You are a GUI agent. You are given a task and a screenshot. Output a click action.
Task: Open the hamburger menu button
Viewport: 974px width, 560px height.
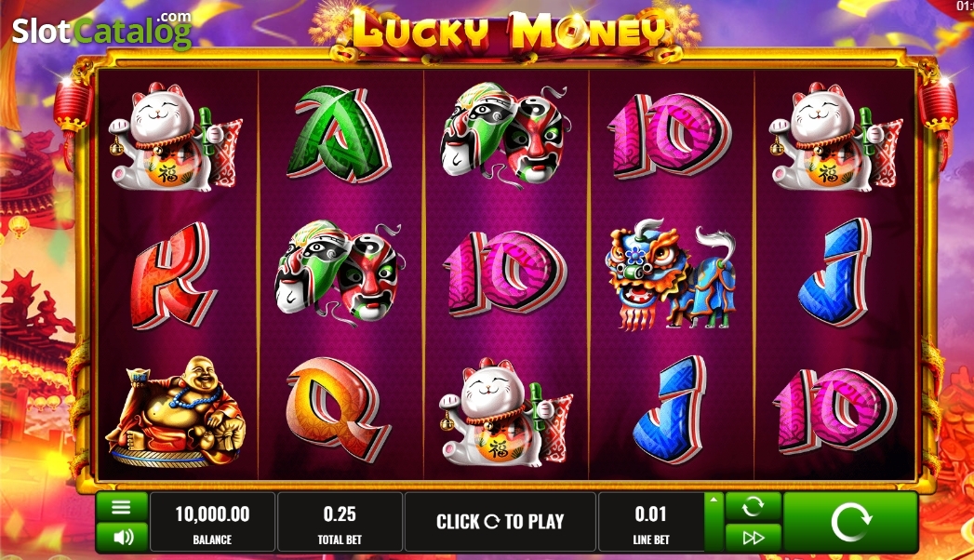click(x=122, y=507)
